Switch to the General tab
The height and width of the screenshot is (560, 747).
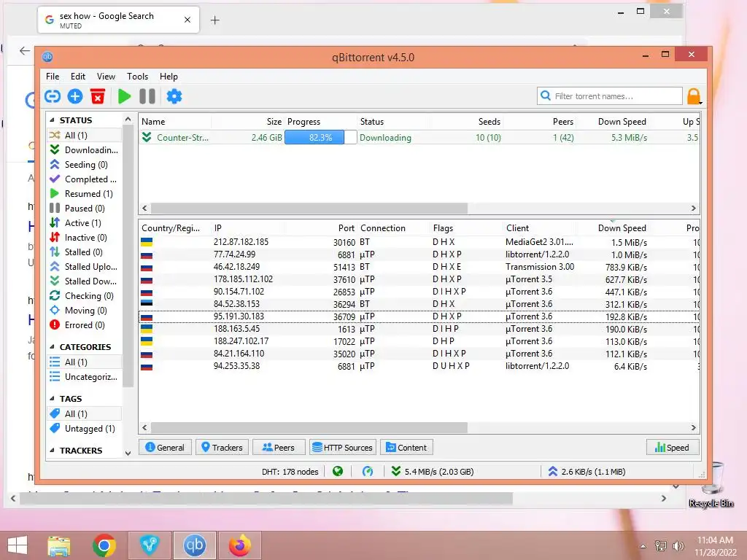pos(165,448)
